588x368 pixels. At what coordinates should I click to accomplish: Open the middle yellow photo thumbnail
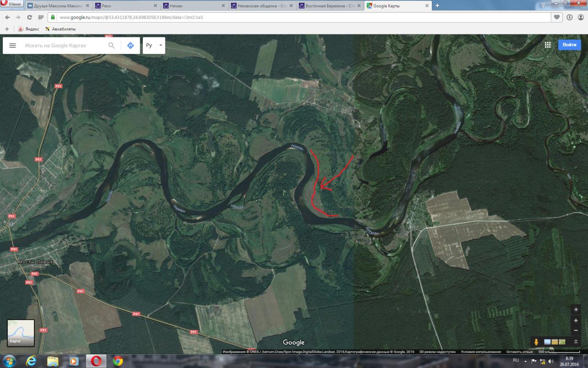click(x=554, y=342)
